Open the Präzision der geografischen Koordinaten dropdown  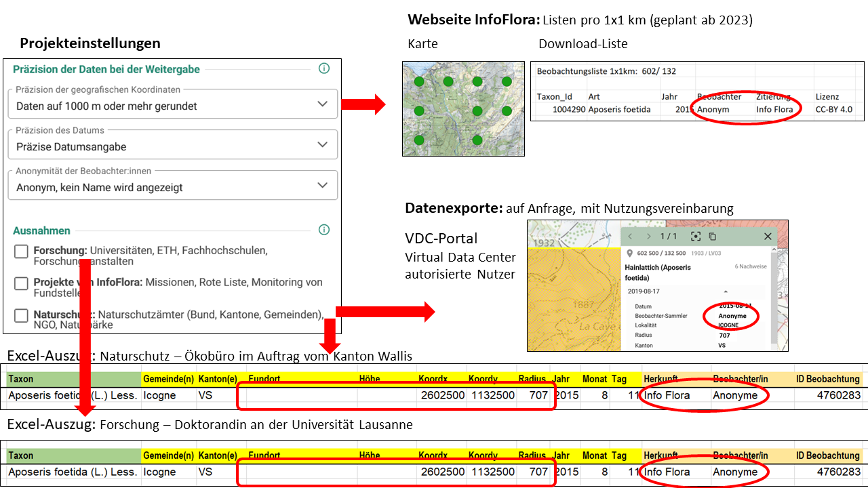point(173,104)
